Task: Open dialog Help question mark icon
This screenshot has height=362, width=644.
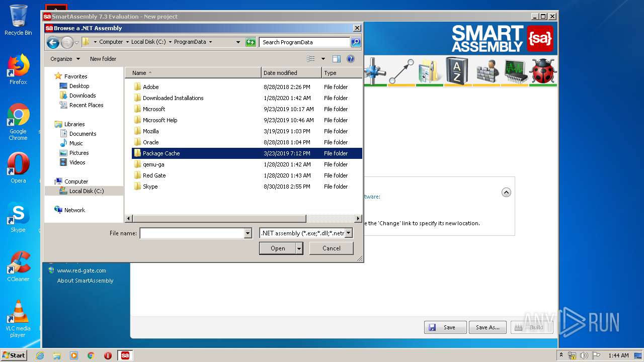Action: click(351, 59)
